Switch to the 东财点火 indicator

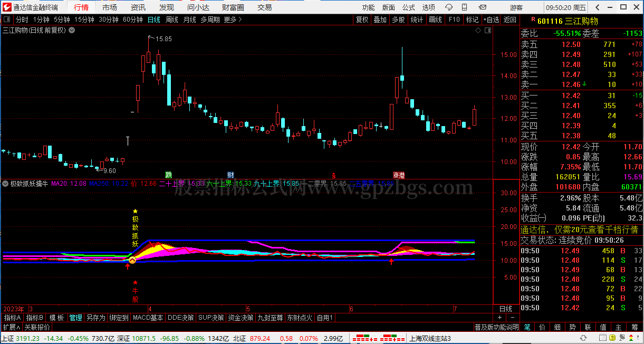click(x=300, y=318)
